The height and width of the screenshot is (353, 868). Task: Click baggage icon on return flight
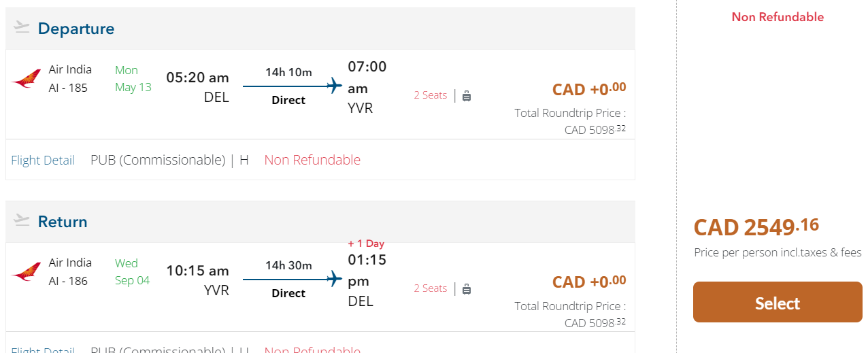pos(467,289)
